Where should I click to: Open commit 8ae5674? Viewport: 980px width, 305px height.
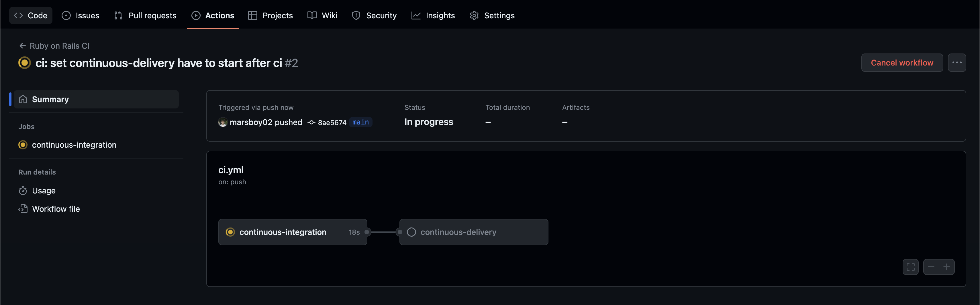(x=332, y=122)
